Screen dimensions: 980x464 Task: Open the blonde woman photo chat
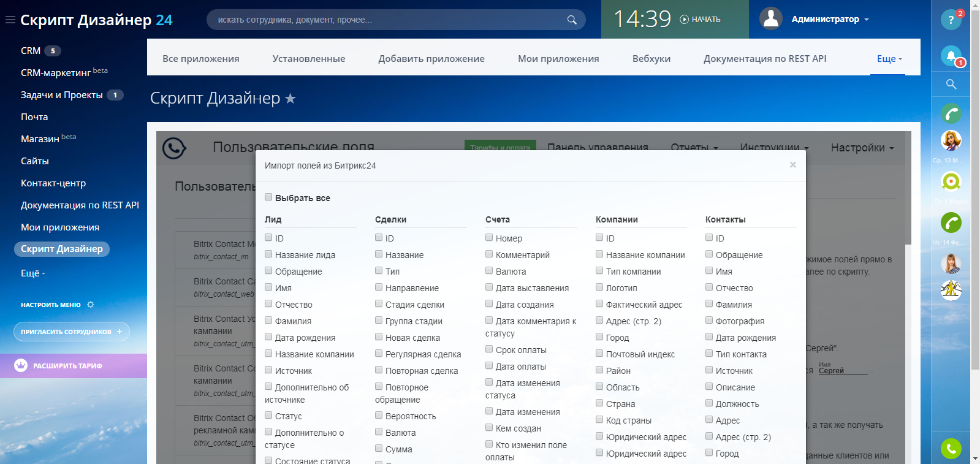(951, 264)
